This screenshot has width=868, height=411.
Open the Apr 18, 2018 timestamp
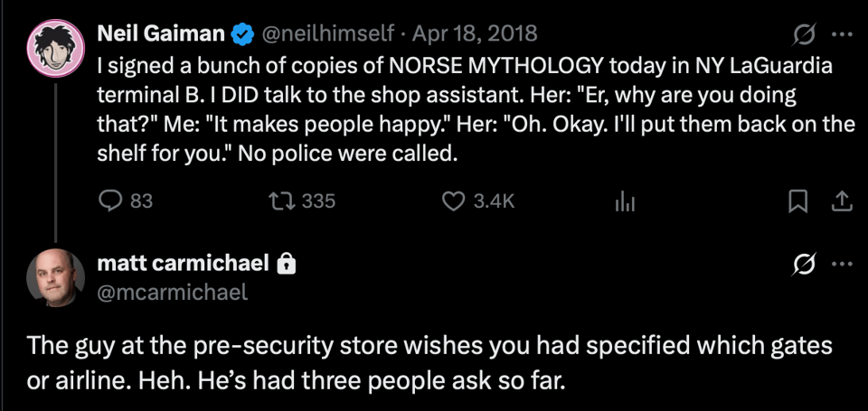475,34
